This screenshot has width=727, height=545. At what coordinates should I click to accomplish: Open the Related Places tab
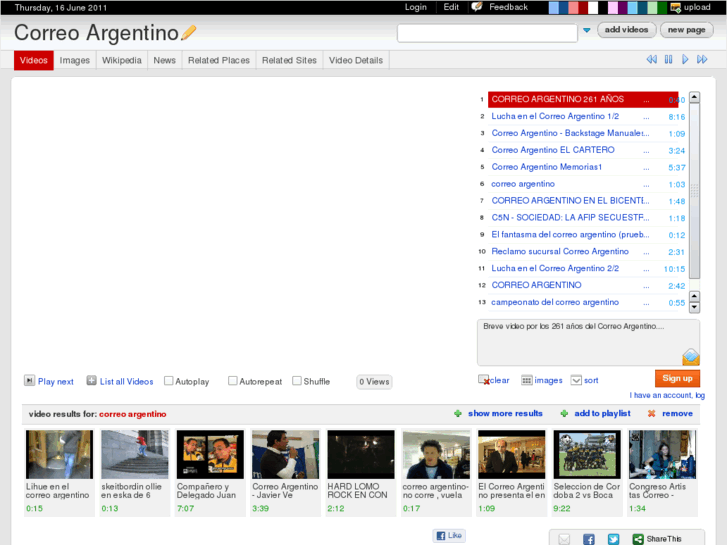219,60
